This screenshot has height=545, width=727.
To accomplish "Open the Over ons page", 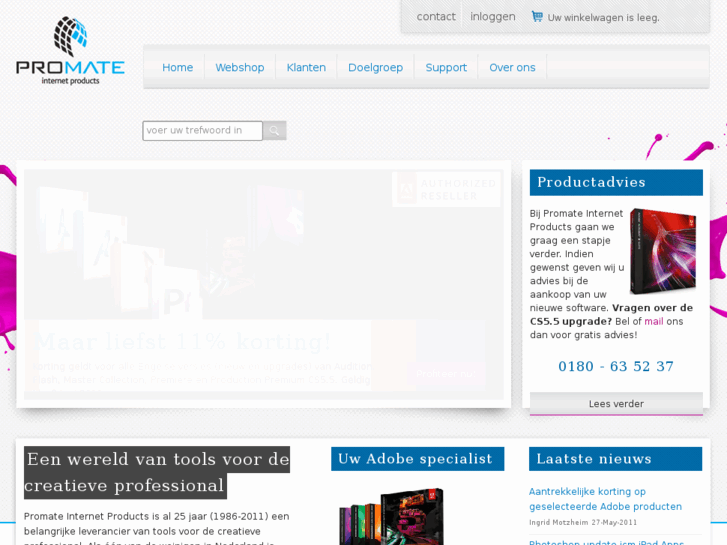I will (x=512, y=68).
